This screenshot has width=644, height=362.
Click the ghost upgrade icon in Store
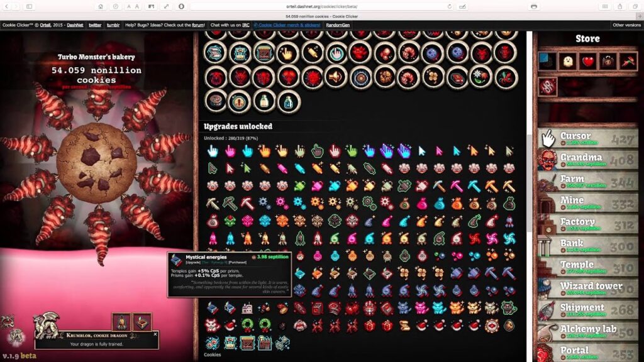click(x=568, y=61)
